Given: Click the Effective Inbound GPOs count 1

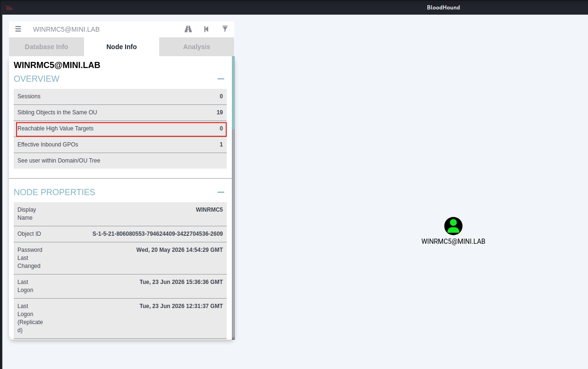Looking at the screenshot, I should [221, 145].
